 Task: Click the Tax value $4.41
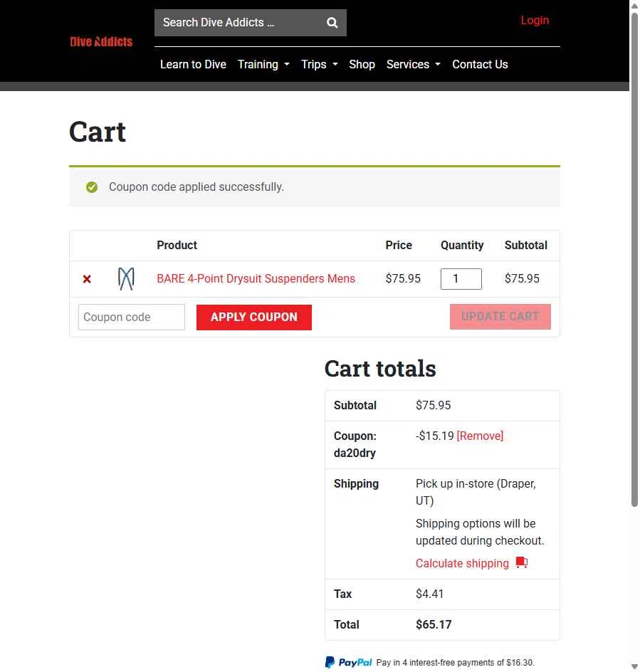point(429,594)
